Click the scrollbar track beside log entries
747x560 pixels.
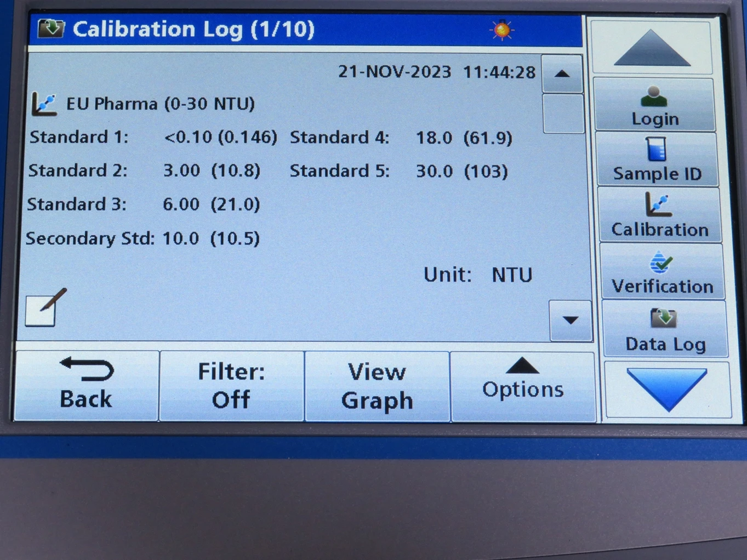tap(563, 114)
